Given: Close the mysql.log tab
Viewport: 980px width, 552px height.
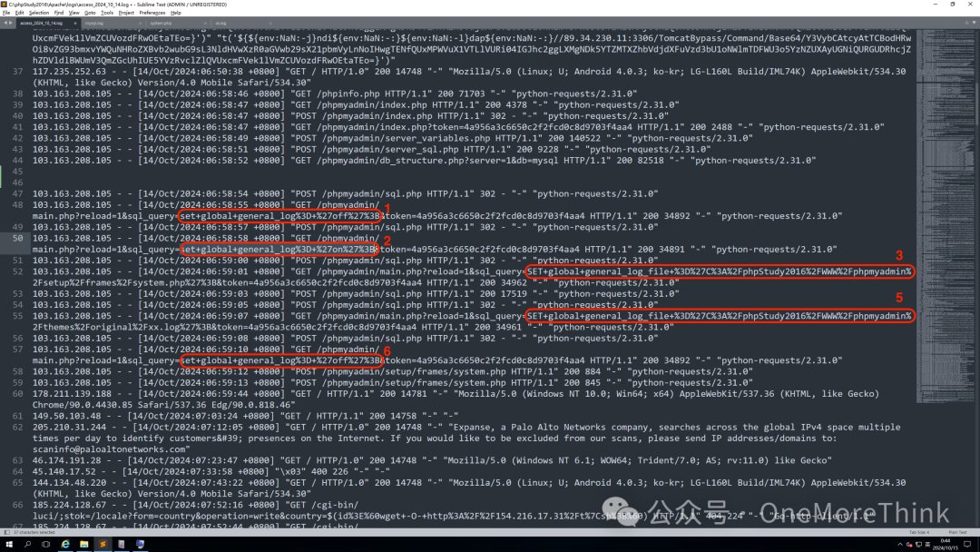Looking at the screenshot, I should [x=140, y=23].
